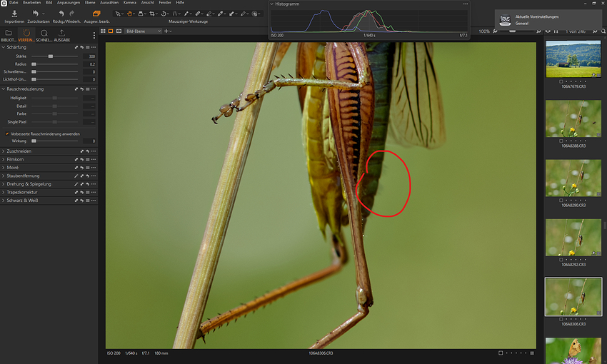Select the keystone correction tool icon
Image resolution: width=607 pixels, height=364 pixels.
coord(174,14)
